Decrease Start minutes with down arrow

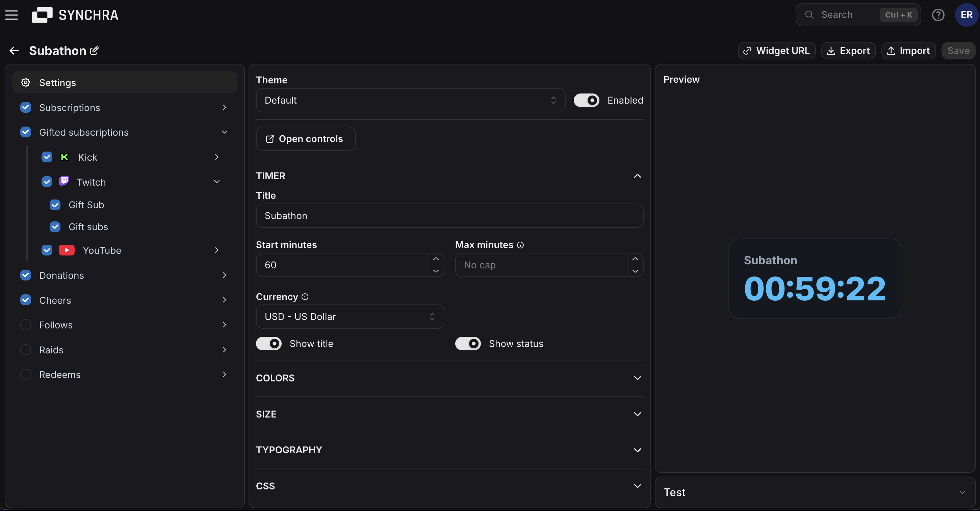[x=436, y=271]
